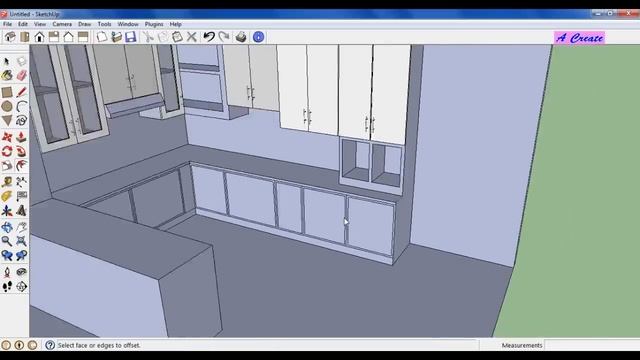Select the Rectangle drawing tool

click(7, 92)
